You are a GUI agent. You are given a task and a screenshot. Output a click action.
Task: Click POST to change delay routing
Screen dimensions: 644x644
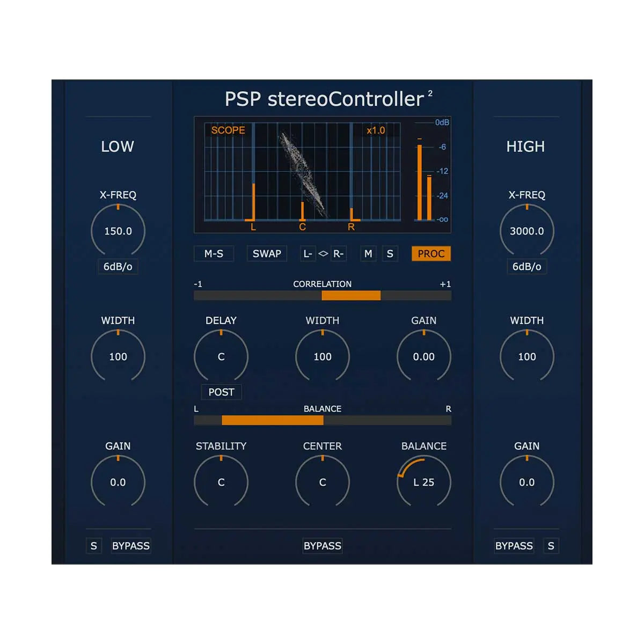point(221,392)
